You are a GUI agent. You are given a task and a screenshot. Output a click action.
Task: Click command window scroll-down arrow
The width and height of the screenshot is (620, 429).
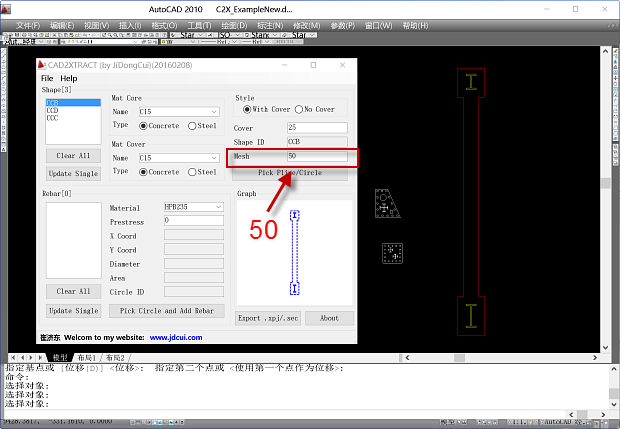pos(614,404)
